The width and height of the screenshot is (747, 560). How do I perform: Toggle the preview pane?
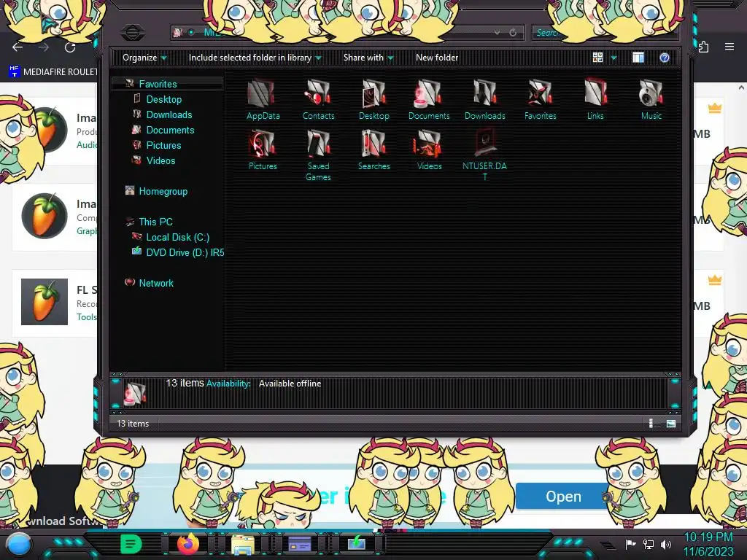(x=638, y=58)
